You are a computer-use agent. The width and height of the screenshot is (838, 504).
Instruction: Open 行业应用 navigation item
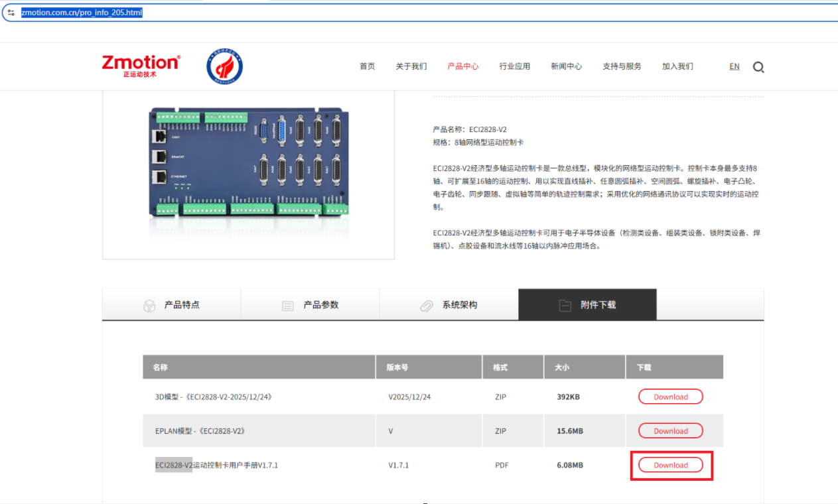click(515, 66)
